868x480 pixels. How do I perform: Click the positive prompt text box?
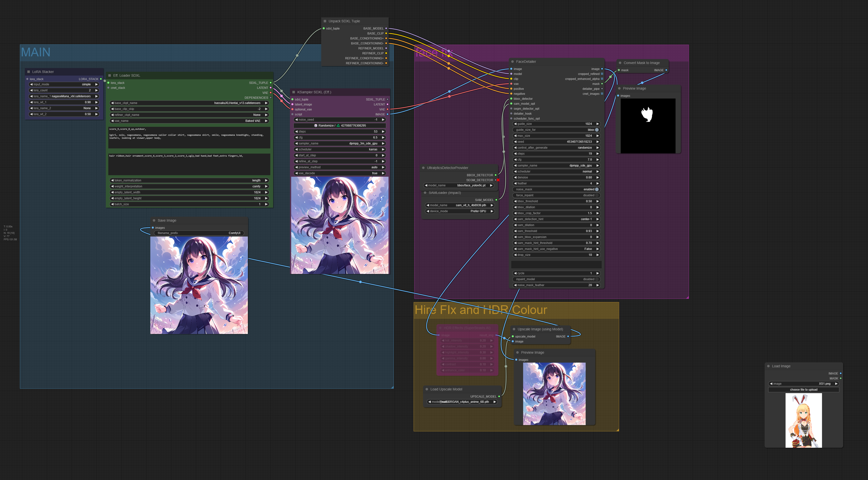[x=189, y=137]
